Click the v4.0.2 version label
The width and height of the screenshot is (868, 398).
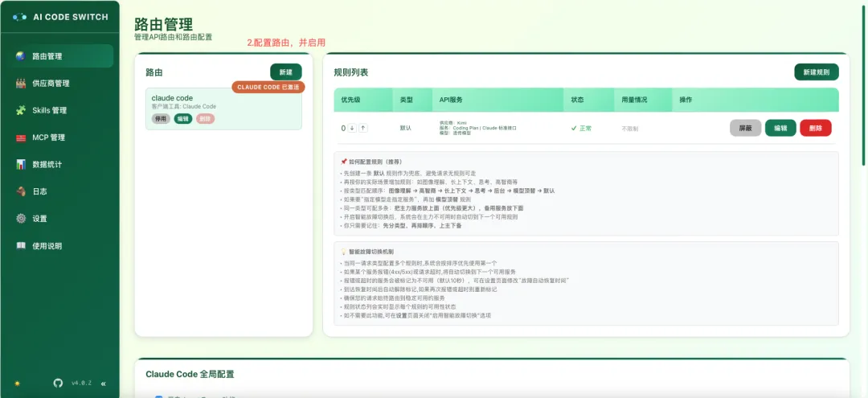tap(81, 383)
